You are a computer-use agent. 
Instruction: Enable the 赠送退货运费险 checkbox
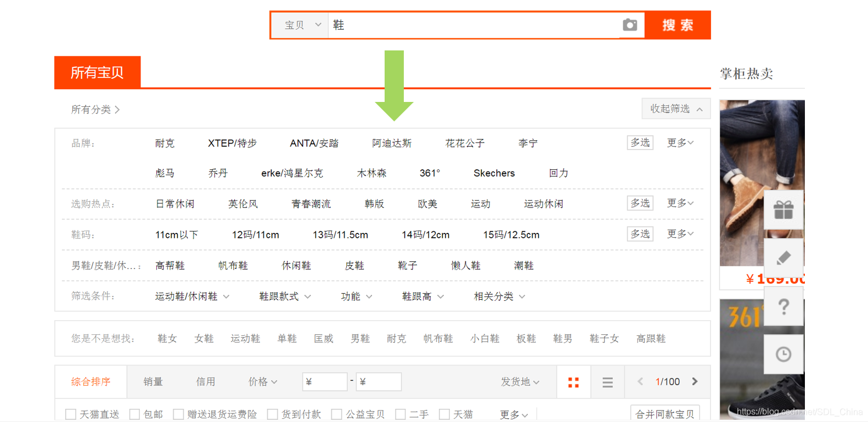point(178,414)
